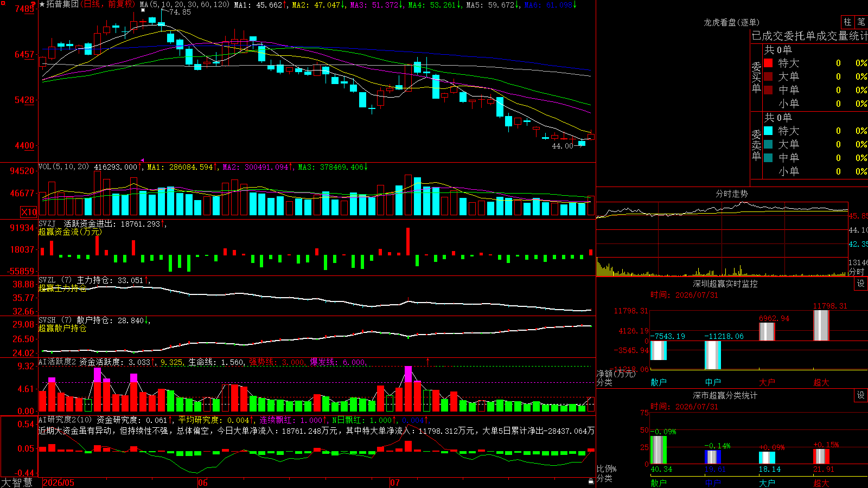Click the teal 大单 sell-order swatch
The width and height of the screenshot is (868, 488).
click(x=768, y=144)
